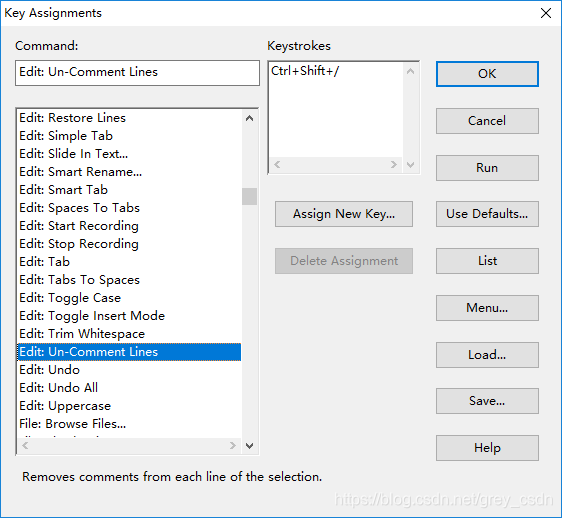Open the Menu... assignments dialog
The image size is (562, 518).
(487, 308)
